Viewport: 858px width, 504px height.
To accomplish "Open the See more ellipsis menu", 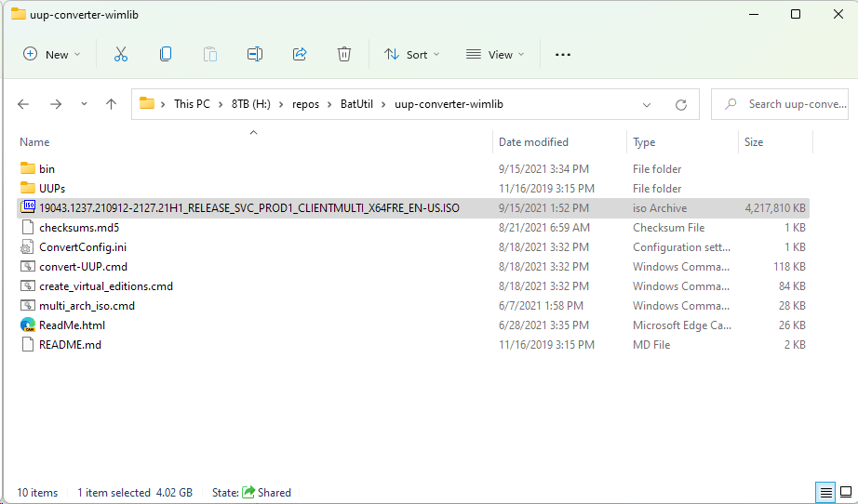I will (562, 55).
